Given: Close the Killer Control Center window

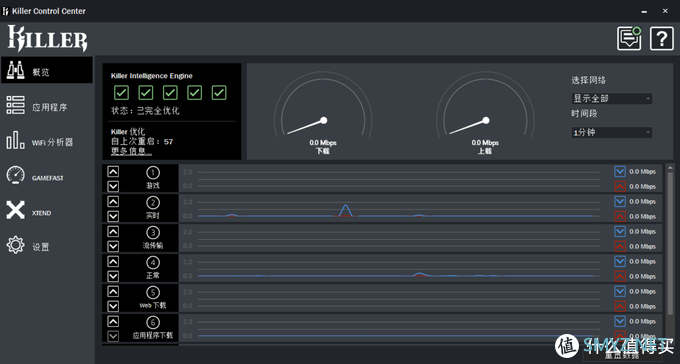Looking at the screenshot, I should 665,11.
